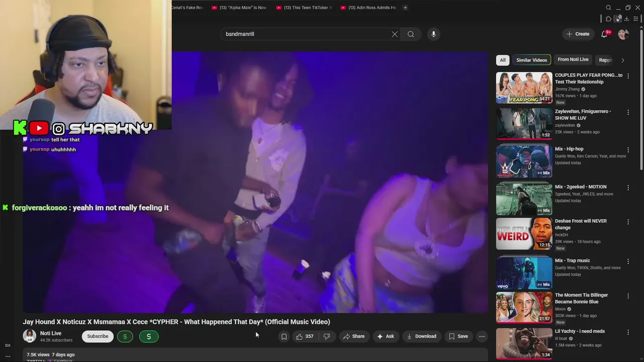
Task: Open a new browser tab with plus
Action: [405, 8]
